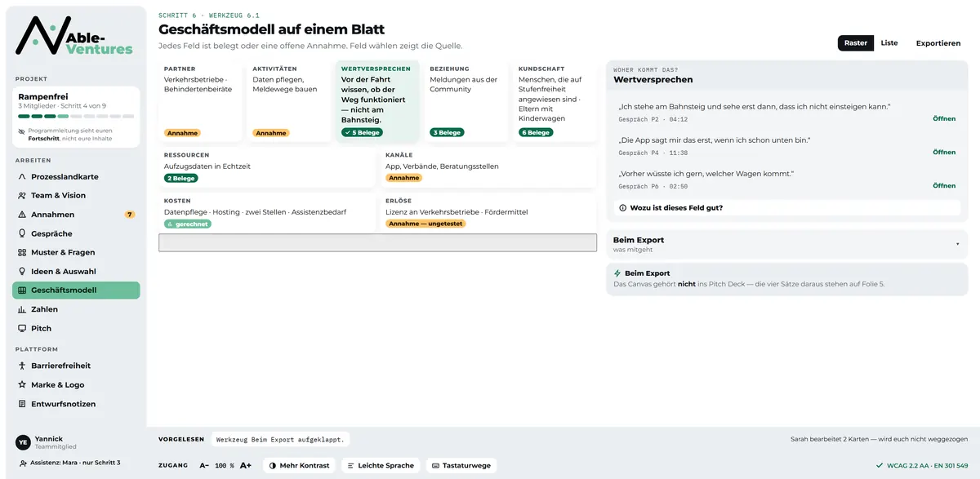
Task: Click the 3 Belege badge
Action: [447, 132]
